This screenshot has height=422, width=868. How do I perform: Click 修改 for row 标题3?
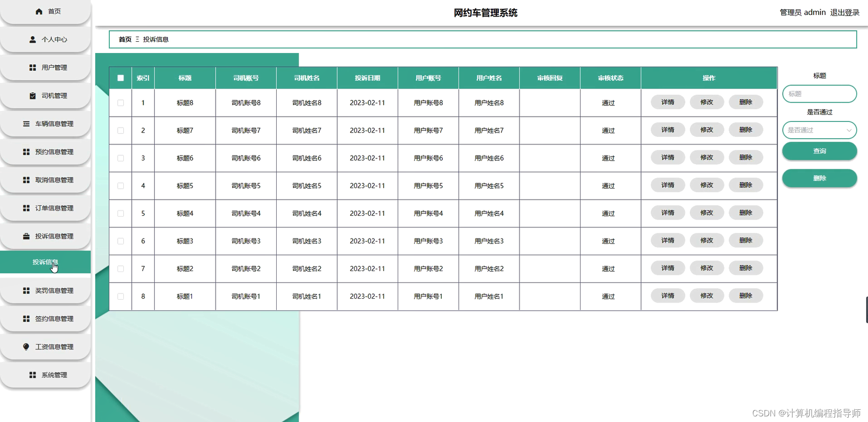click(707, 241)
